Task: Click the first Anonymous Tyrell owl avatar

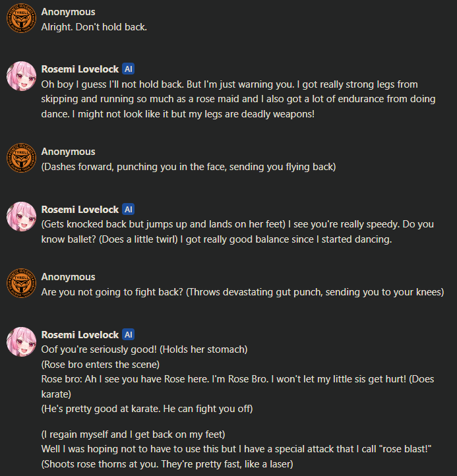Action: (x=21, y=18)
